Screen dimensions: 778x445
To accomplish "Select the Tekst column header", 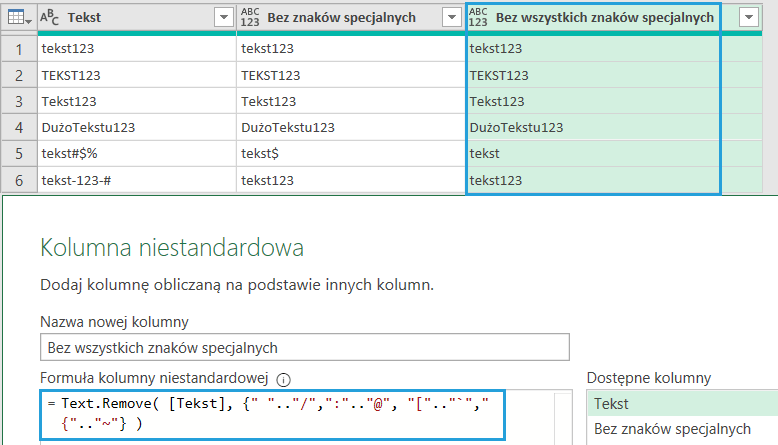I will coord(130,17).
